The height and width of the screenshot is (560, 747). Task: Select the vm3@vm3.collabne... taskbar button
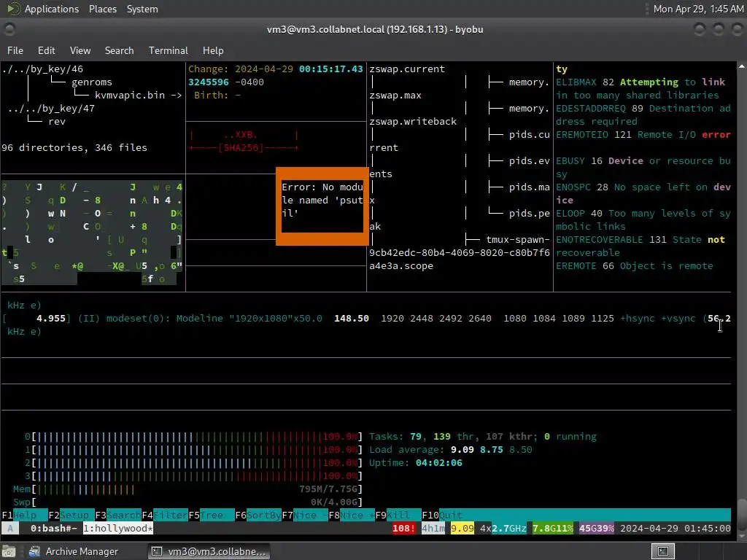pos(208,551)
